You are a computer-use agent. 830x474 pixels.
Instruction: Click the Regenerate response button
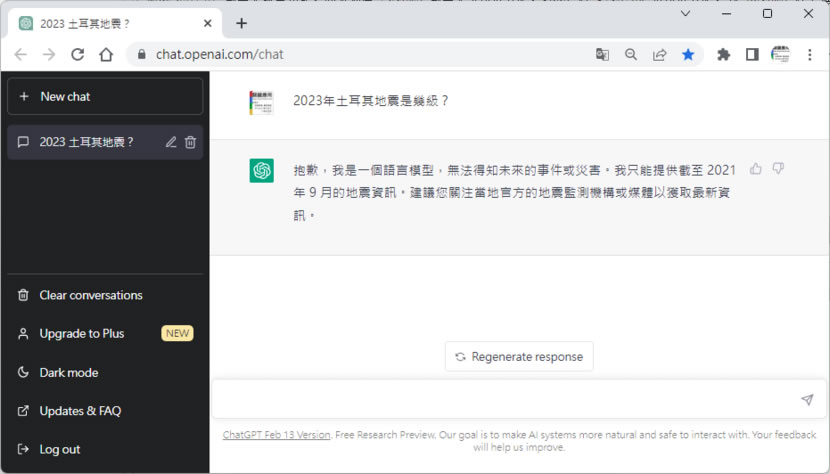(519, 356)
